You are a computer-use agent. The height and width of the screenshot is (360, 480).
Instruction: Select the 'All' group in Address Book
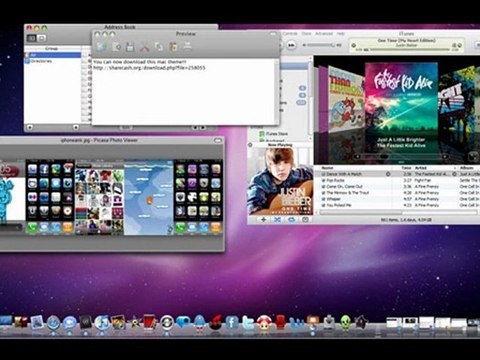point(52,55)
